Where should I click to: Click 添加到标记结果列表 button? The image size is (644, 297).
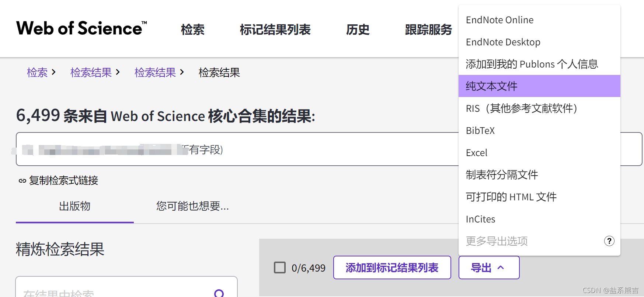click(x=392, y=267)
